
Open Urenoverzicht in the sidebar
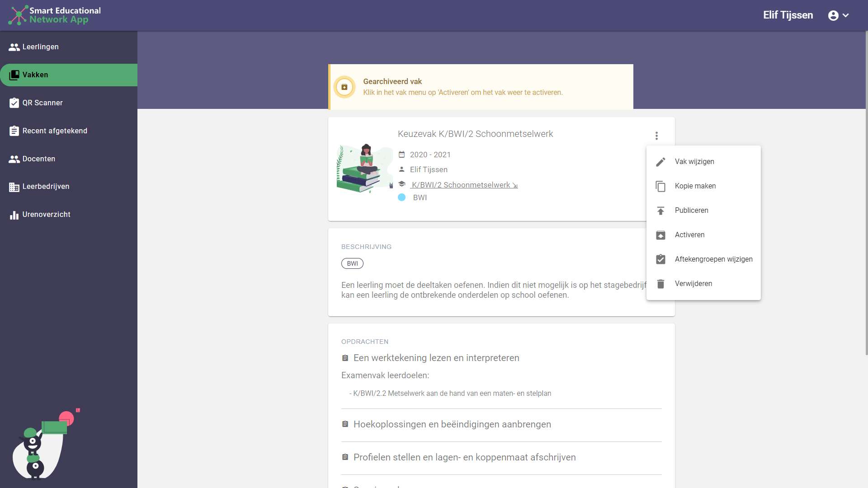69,215
